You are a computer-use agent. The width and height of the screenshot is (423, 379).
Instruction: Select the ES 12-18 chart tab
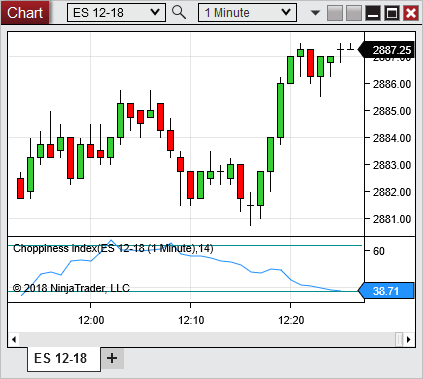coord(64,359)
